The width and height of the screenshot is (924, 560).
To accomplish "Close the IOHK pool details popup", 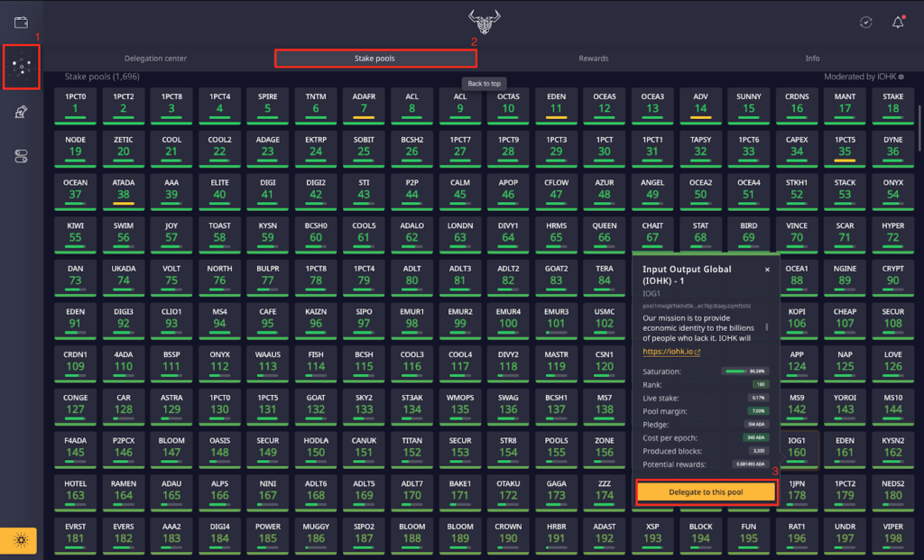I will 768,269.
